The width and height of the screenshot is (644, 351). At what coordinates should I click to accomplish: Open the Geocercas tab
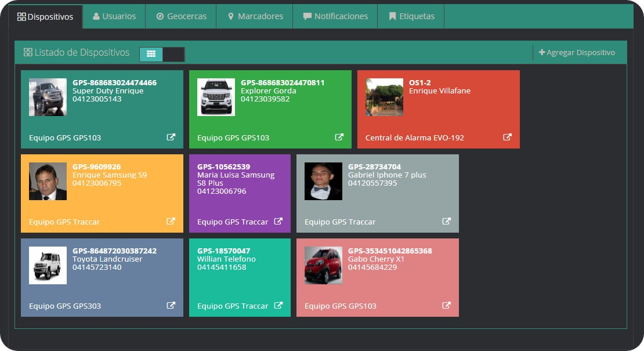[x=181, y=16]
